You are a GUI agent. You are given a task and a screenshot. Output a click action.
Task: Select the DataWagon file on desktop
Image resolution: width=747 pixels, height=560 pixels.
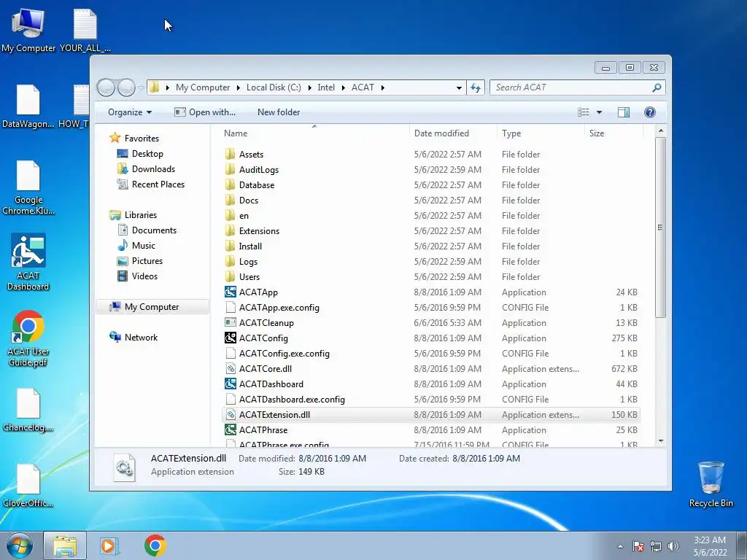(x=28, y=106)
